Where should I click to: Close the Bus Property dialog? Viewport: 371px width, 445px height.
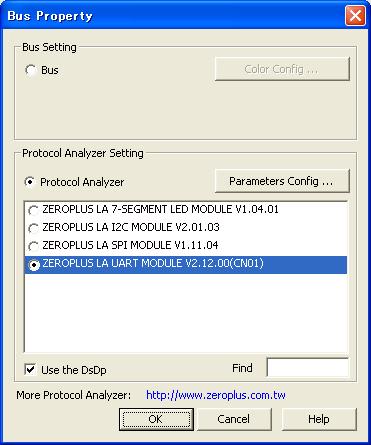point(355,15)
